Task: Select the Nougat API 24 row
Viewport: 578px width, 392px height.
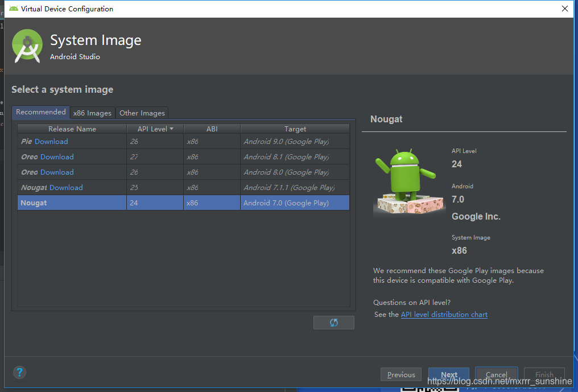Action: point(184,203)
